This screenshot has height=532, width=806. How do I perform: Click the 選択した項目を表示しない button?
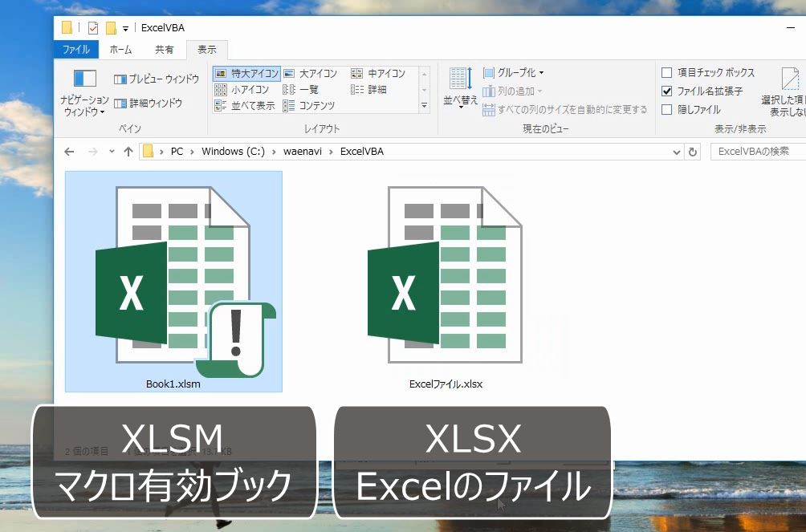click(785, 92)
